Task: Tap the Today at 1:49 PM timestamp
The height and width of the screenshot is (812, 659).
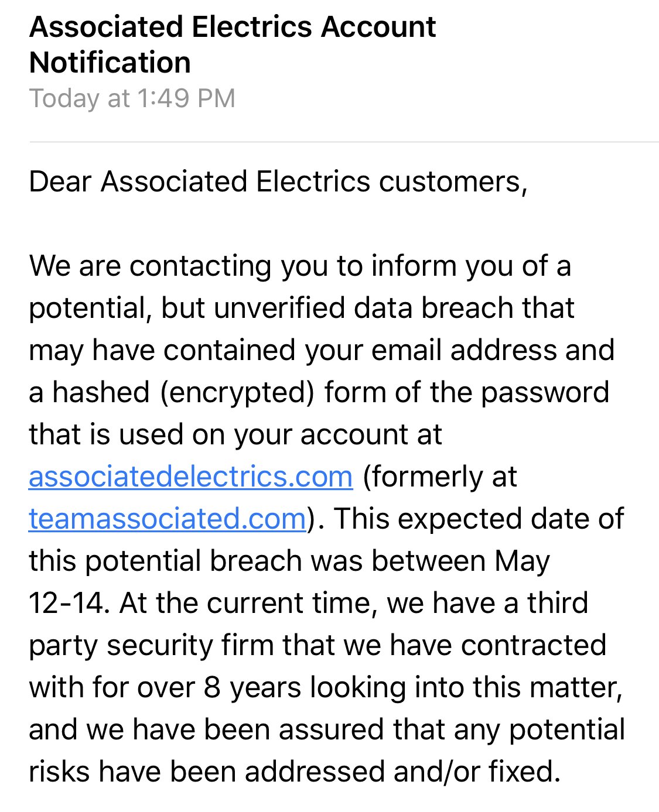Action: coord(132,98)
